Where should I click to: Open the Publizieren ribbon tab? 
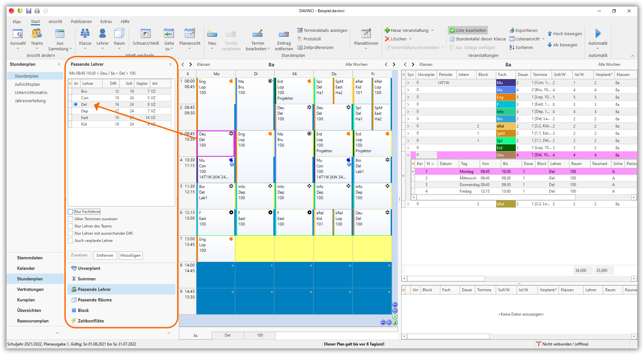coord(81,22)
